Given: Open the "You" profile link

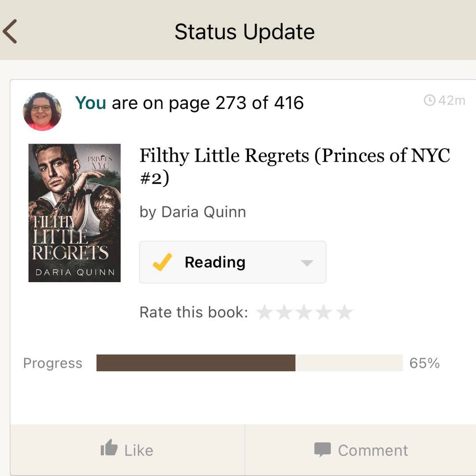Looking at the screenshot, I should pos(90,103).
